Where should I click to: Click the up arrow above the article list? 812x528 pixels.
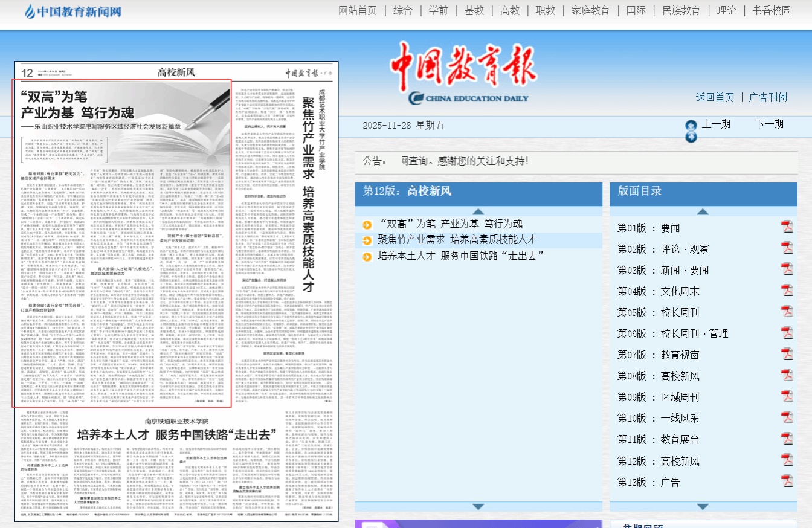pyautogui.click(x=478, y=211)
